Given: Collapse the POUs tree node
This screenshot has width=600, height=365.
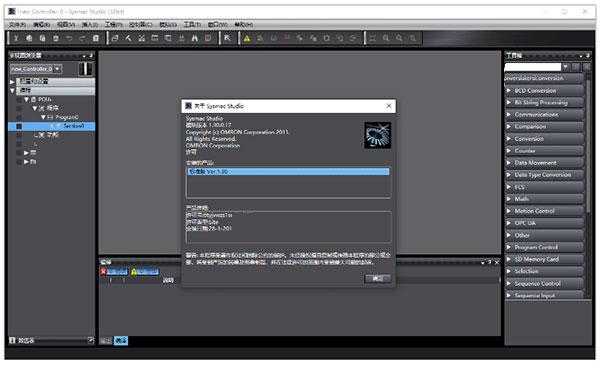Looking at the screenshot, I should click(x=26, y=99).
